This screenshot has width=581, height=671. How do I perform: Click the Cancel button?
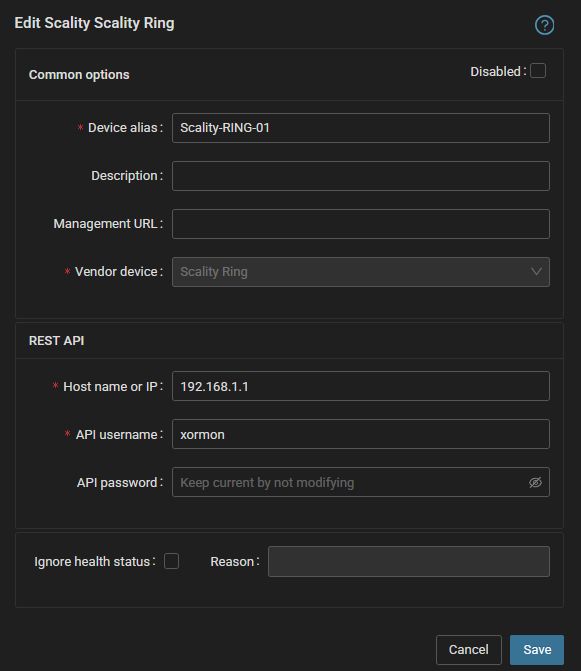tap(468, 650)
